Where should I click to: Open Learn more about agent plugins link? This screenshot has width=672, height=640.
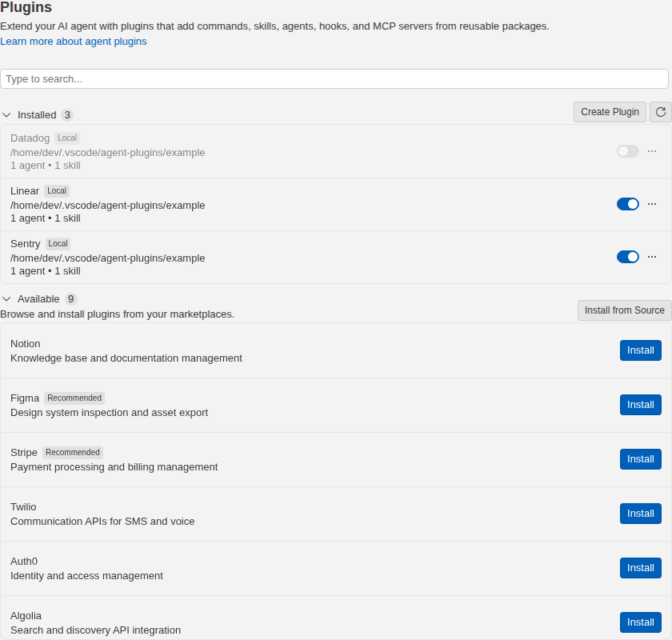click(74, 42)
